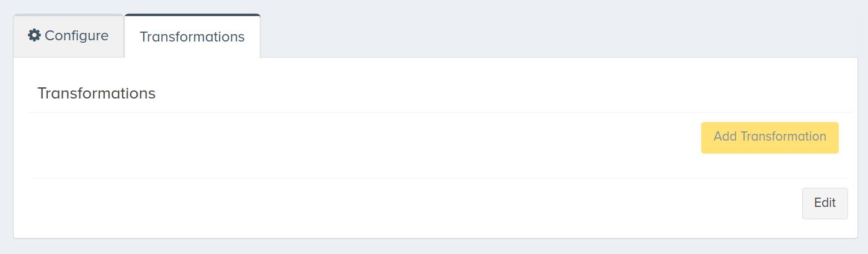Click the empty area left of Add Transformation
The height and width of the screenshot is (254, 868).
[x=366, y=138]
